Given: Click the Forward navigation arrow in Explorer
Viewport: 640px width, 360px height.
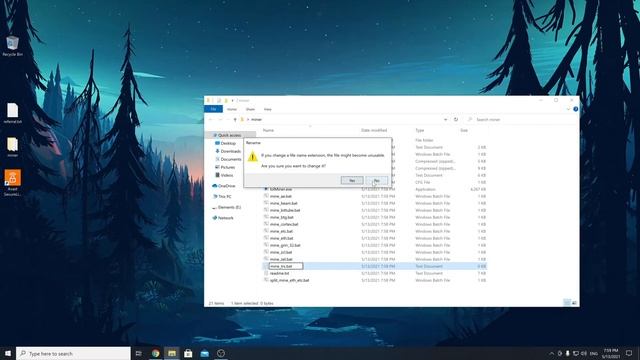Looking at the screenshot, I should [220, 120].
